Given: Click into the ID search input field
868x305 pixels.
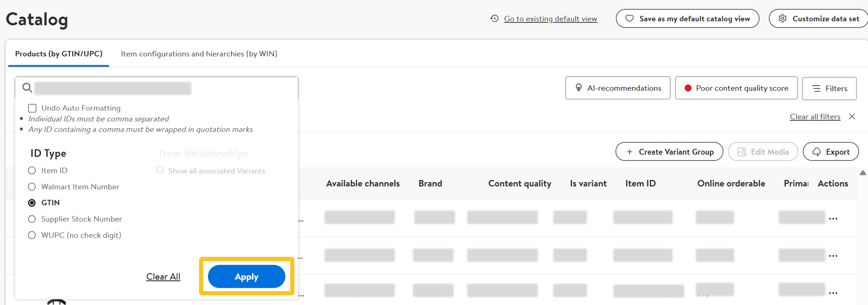Looking at the screenshot, I should pos(162,88).
